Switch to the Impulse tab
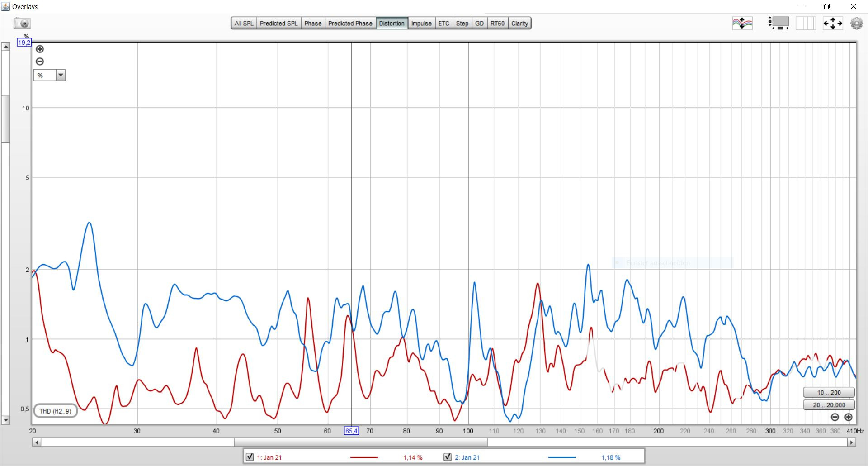868x466 pixels. point(421,23)
